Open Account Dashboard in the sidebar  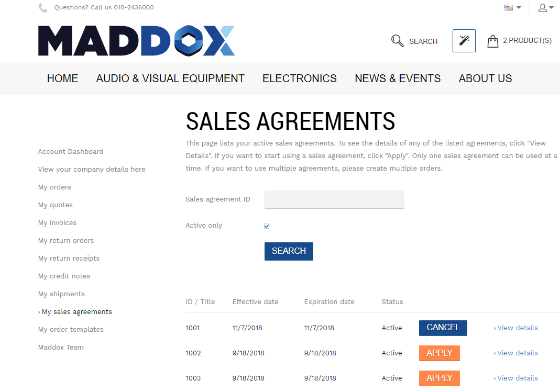tap(71, 152)
